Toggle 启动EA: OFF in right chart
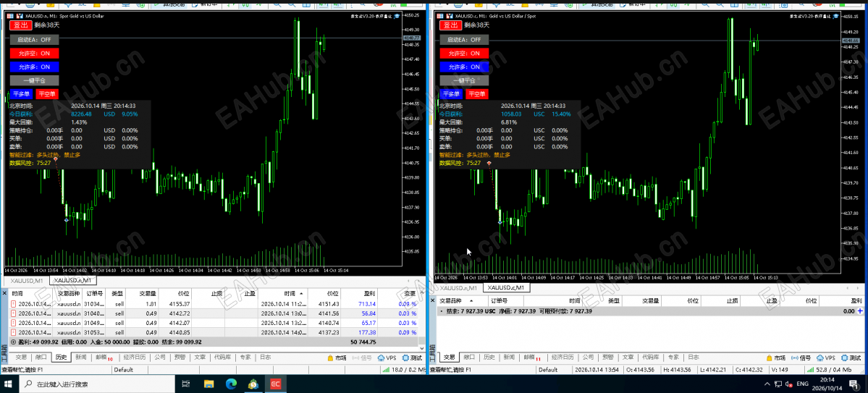The width and height of the screenshot is (868, 393). [x=465, y=40]
